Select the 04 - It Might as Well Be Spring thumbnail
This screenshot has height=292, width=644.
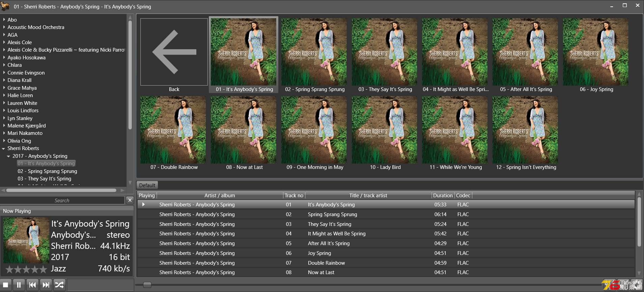(x=455, y=52)
